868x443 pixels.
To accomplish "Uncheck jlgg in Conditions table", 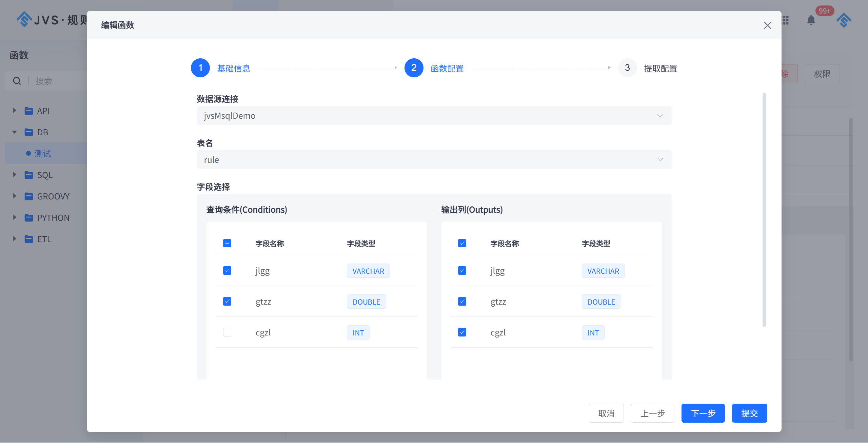I will (227, 270).
